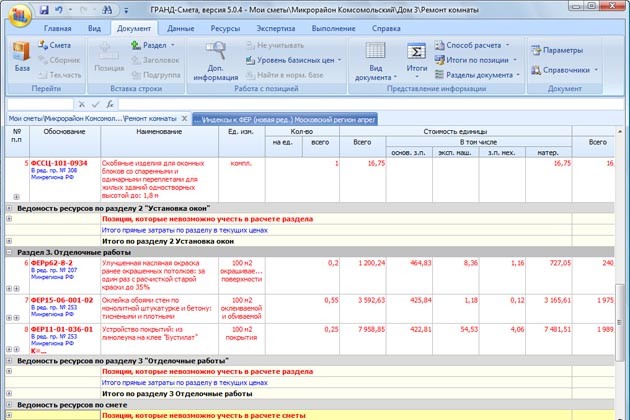Click link Итого прямые затраты under Раздел 3
This screenshot has height=420, width=630.
(x=184, y=383)
